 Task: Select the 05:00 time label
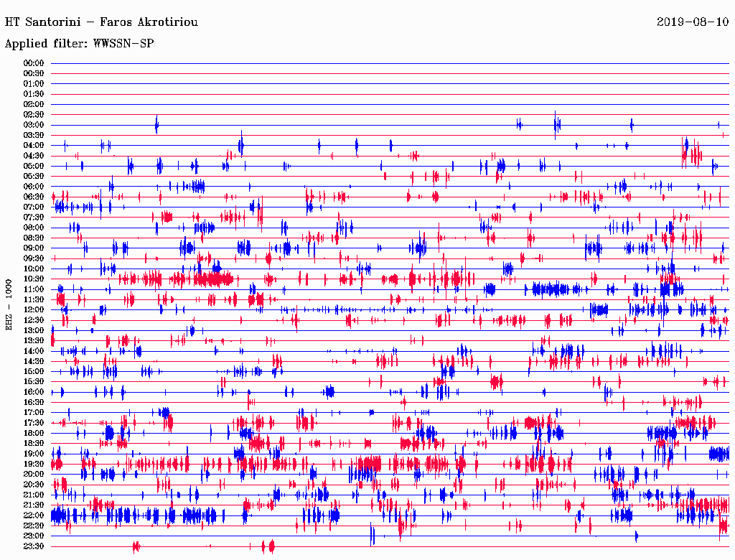34,166
